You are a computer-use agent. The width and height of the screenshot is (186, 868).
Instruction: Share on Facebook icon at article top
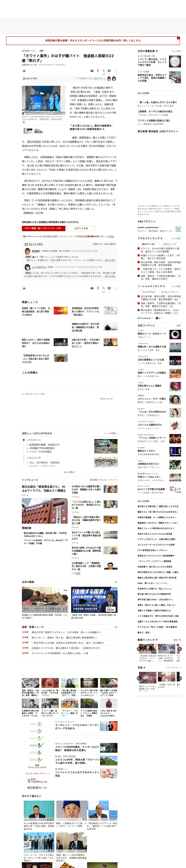[98, 71]
